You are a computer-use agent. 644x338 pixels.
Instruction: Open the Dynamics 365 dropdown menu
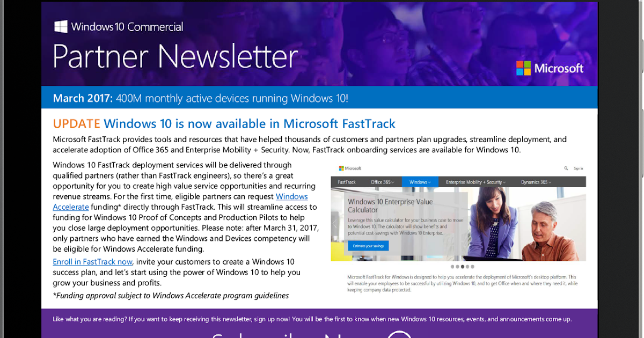(536, 182)
